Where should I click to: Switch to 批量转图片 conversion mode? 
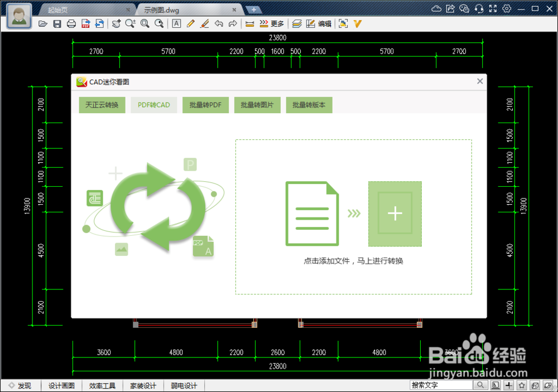coord(257,105)
